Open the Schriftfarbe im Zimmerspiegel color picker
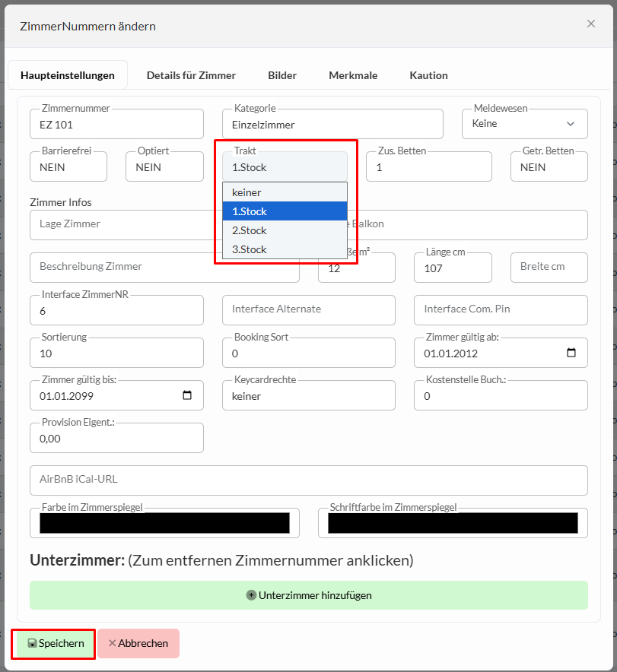 coord(453,523)
